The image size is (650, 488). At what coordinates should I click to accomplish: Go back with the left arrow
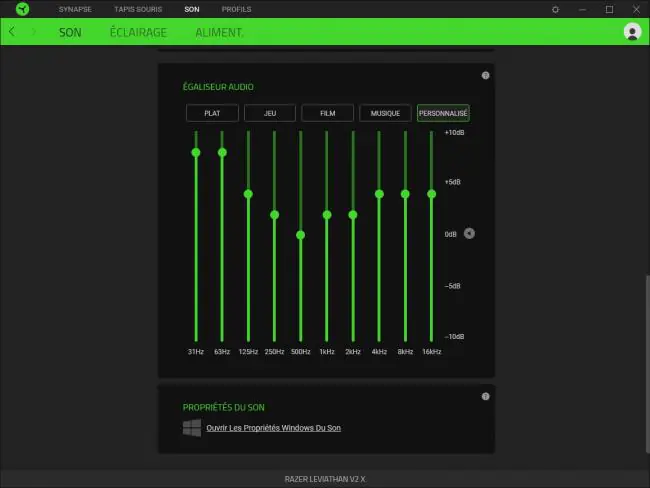(x=12, y=32)
